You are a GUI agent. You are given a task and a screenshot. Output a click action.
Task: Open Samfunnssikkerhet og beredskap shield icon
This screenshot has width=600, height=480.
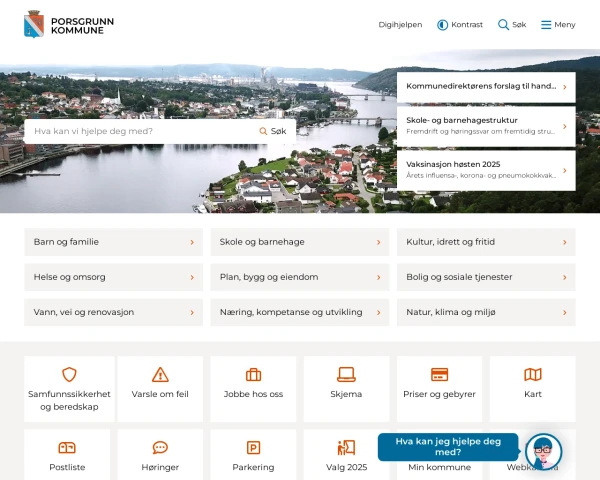click(x=69, y=375)
